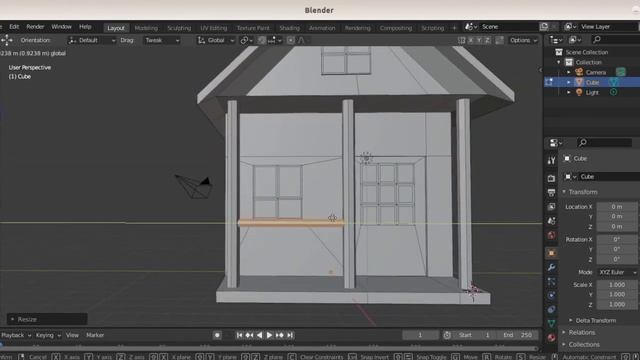Click the play animation button

pyautogui.click(x=269, y=335)
